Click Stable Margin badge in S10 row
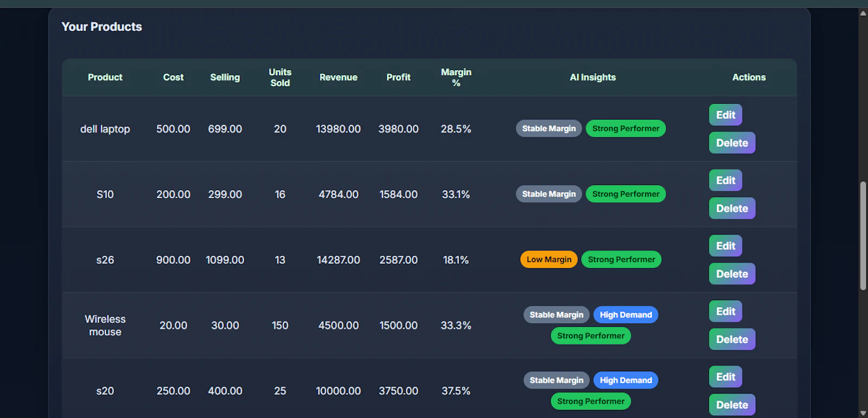Screen dimensions: 868x418 (x=549, y=194)
